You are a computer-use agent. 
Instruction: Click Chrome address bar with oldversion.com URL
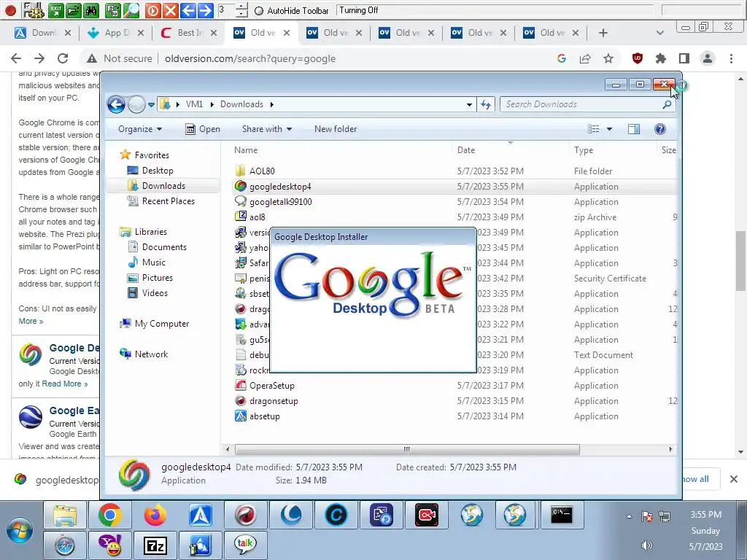pos(250,58)
